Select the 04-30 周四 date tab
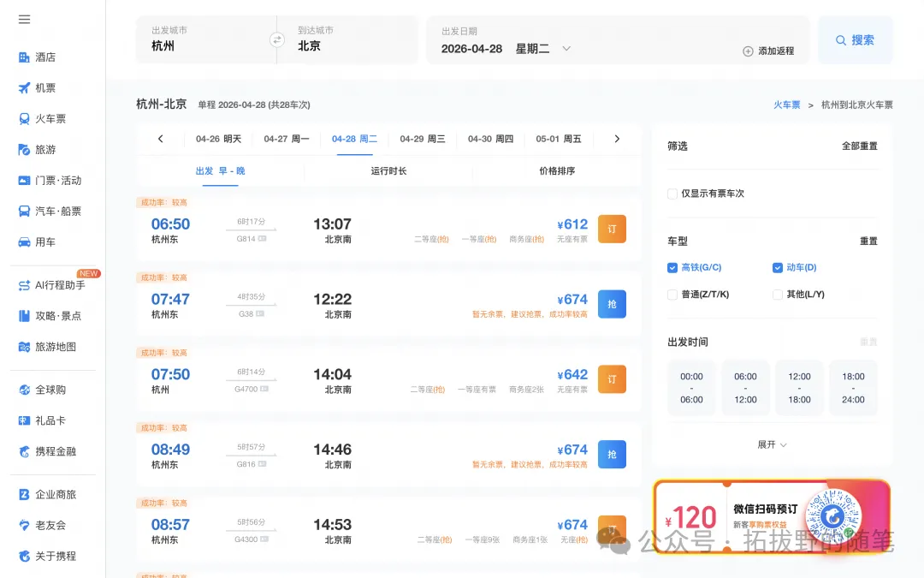The width and height of the screenshot is (924, 578). 490,140
